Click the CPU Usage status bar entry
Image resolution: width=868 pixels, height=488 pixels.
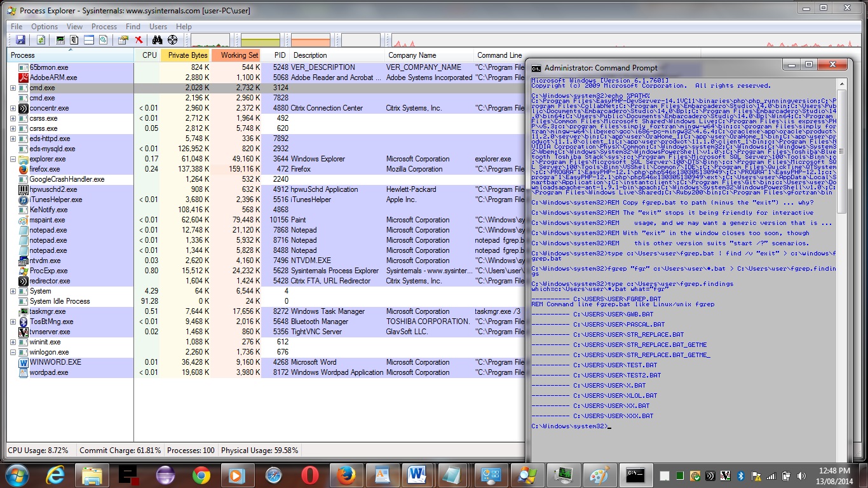click(38, 451)
